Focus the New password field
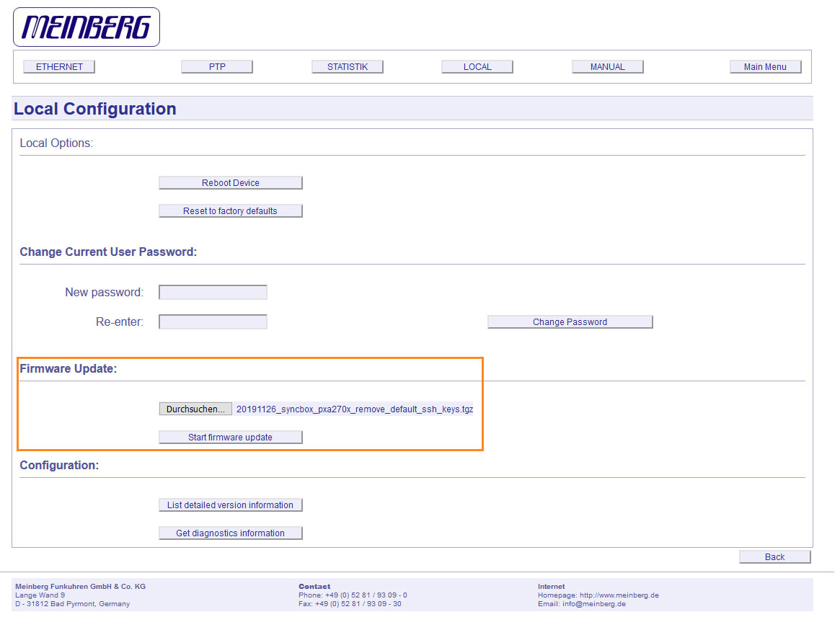Viewport: 840px width, 617px height. pos(213,293)
